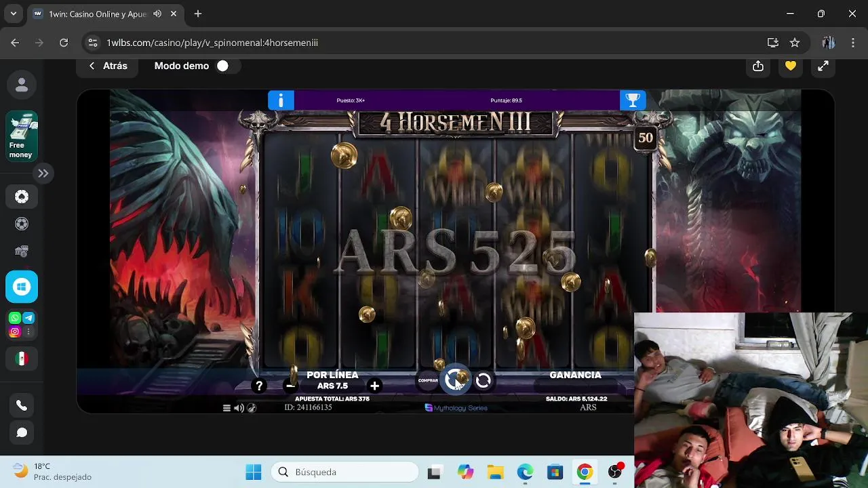Screen dimensions: 868x488
Task: Open Microsoft Edge from the taskbar
Action: [525, 472]
